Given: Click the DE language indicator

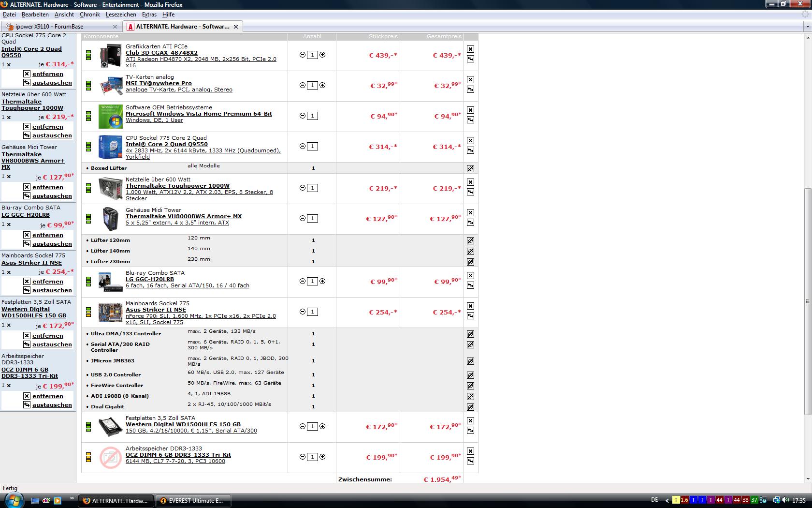Looking at the screenshot, I should [654, 500].
